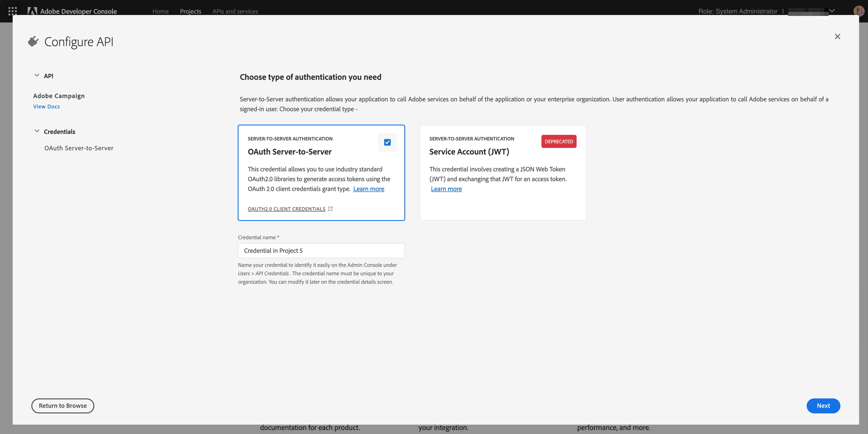This screenshot has height=434, width=868.
Task: Go to the Projects tab
Action: coord(190,11)
